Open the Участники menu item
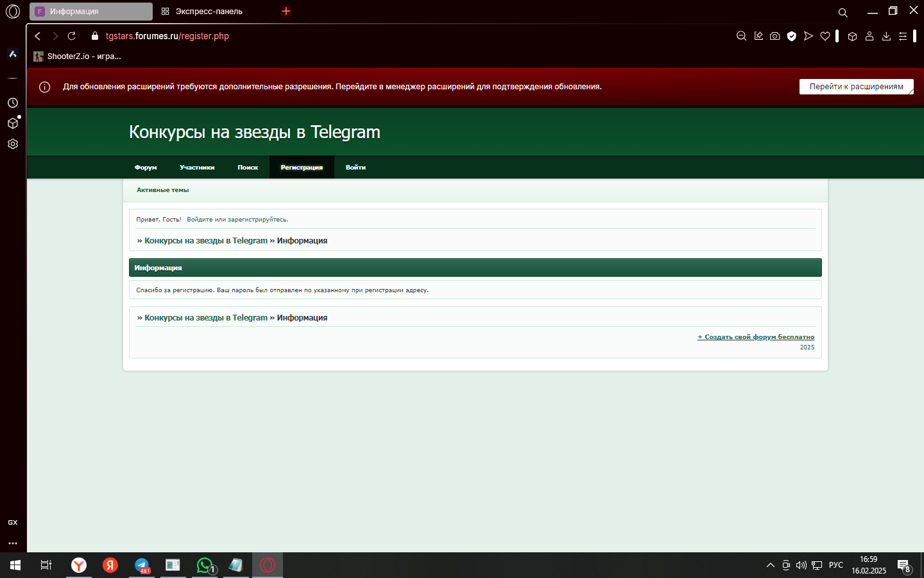The height and width of the screenshot is (578, 924). [x=197, y=167]
